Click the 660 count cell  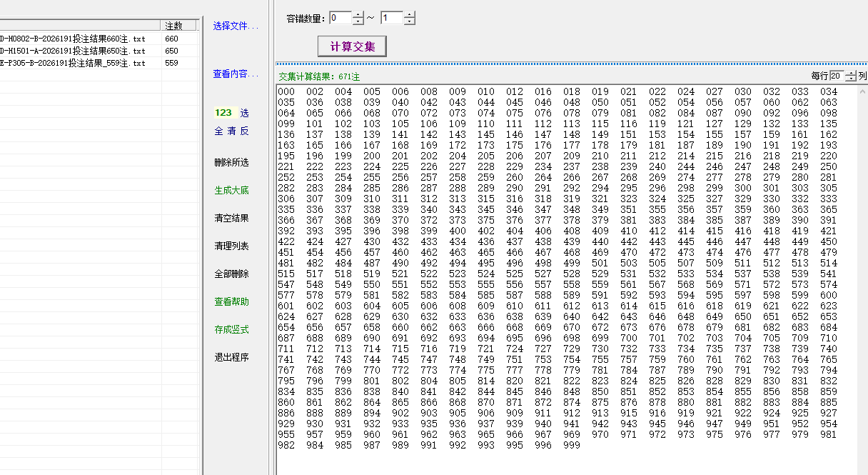pyautogui.click(x=171, y=39)
